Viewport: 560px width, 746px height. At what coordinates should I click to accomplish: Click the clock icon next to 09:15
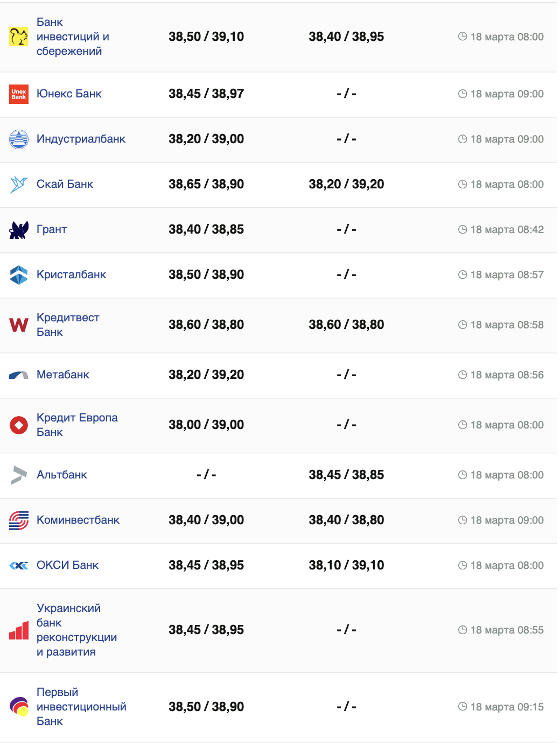point(462,707)
